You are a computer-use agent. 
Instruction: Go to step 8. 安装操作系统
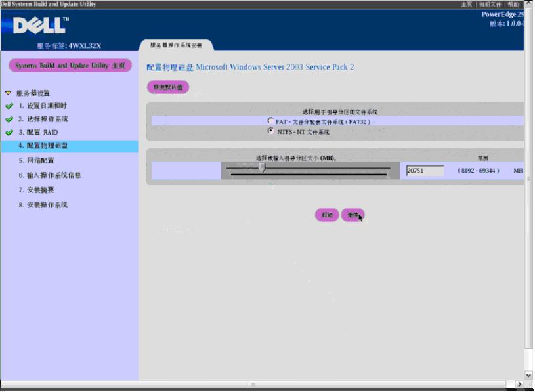point(43,205)
